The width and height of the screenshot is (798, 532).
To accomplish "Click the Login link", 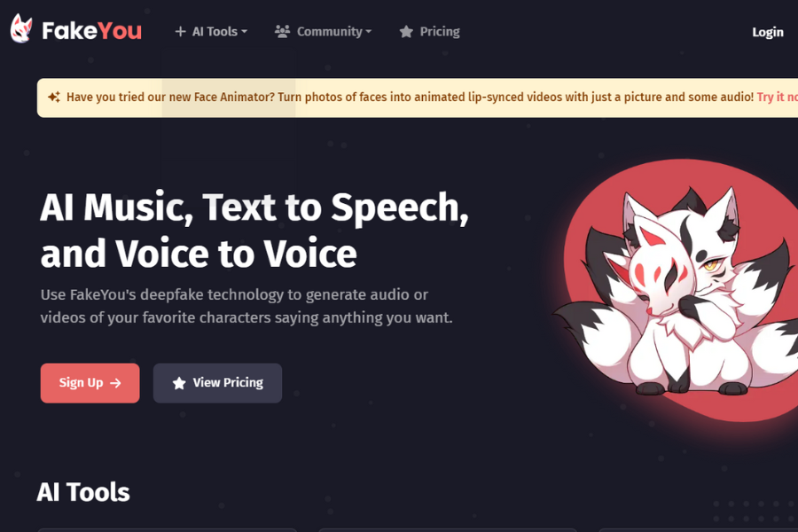I will tap(768, 32).
